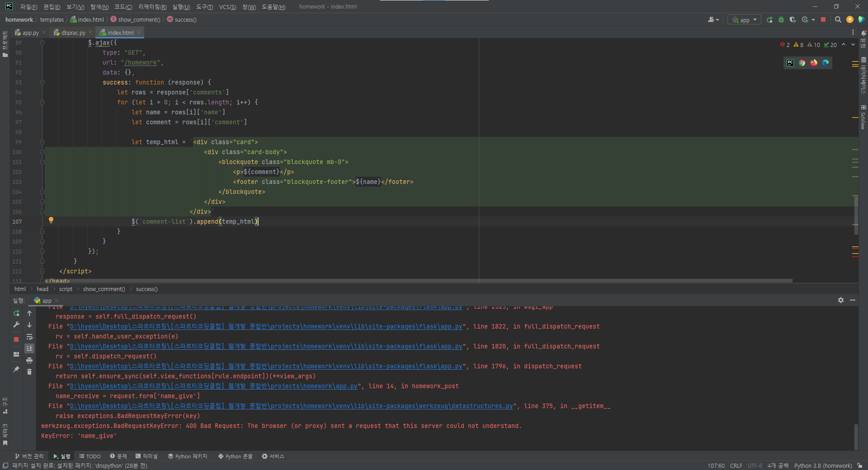Open homework app.py link at line 14
868x470 pixels.
[214, 386]
